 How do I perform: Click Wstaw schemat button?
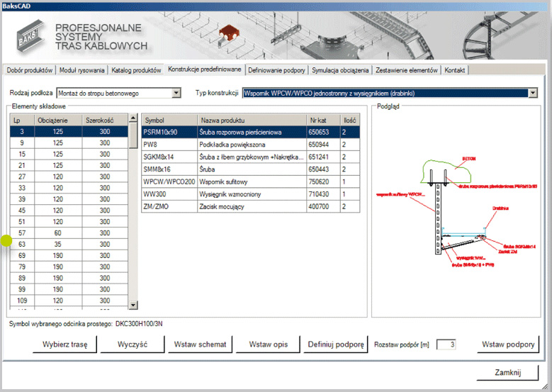(x=200, y=345)
